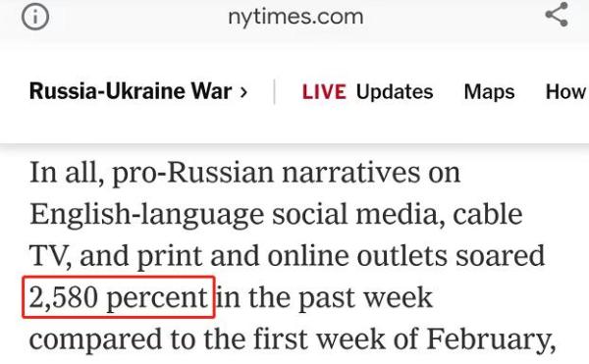Click the word pro-Russian in the article
This screenshot has height=364, width=589.
tap(192, 173)
